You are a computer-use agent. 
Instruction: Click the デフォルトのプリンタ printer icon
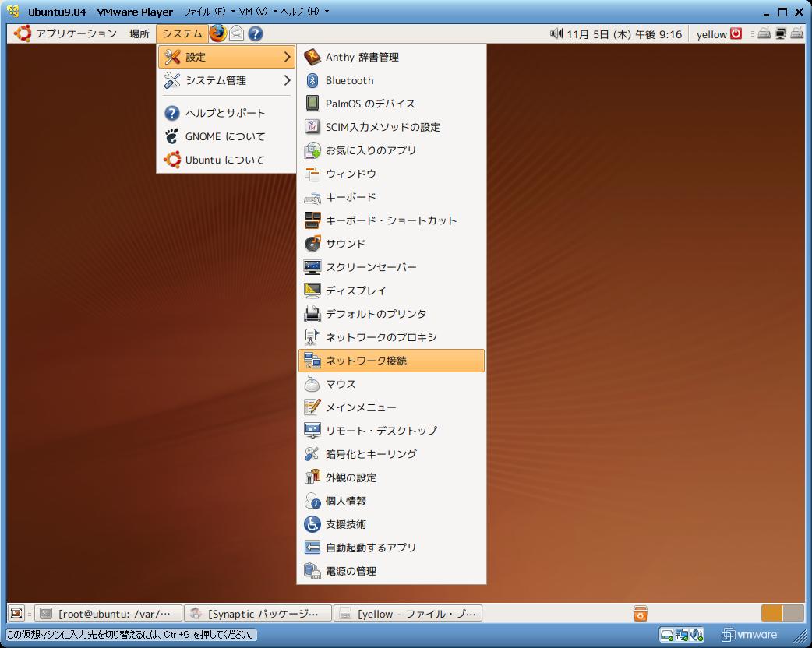[x=312, y=314]
